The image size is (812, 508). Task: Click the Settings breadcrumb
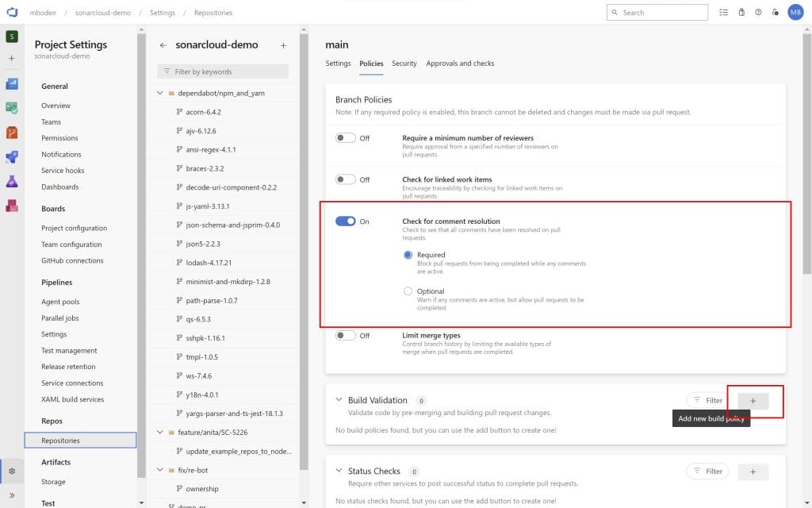pyautogui.click(x=162, y=13)
